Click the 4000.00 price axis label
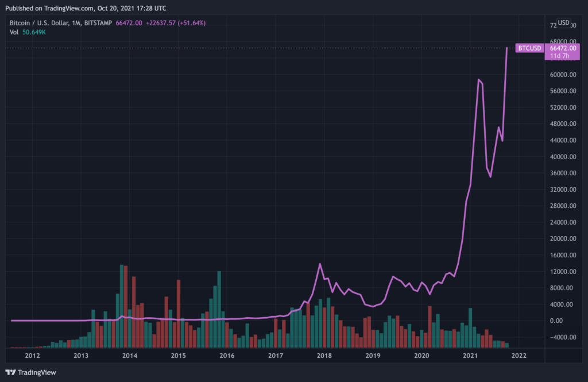This screenshot has width=588, height=382. 562,304
